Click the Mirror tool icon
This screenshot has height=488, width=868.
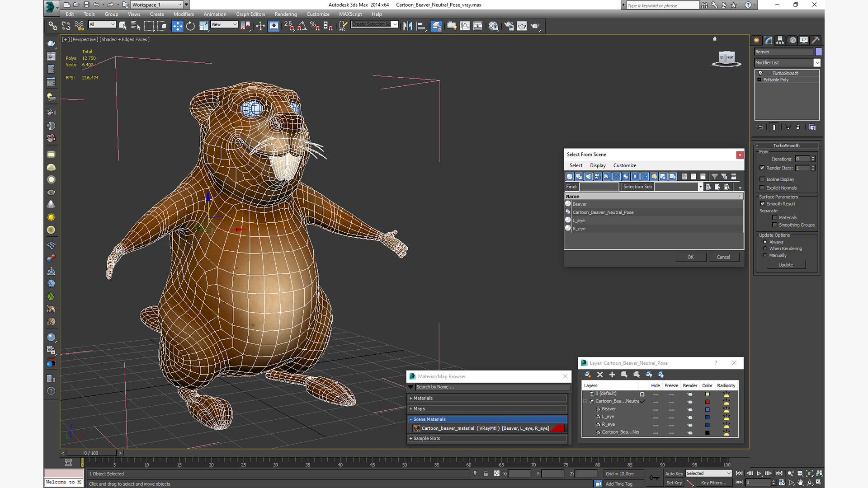408,26
